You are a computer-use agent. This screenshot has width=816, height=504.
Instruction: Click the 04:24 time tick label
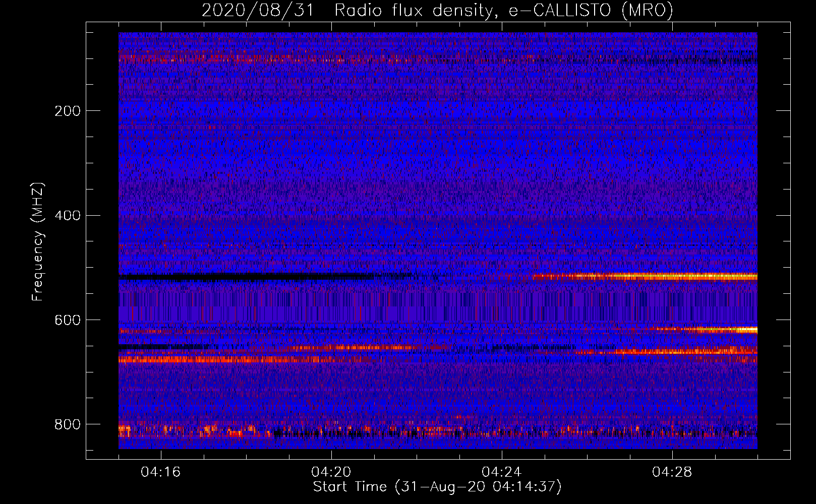click(502, 472)
